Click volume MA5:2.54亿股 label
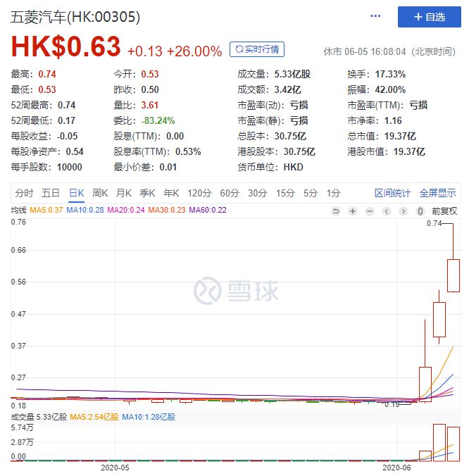Viewport: 469px width, 476px height. [x=94, y=417]
